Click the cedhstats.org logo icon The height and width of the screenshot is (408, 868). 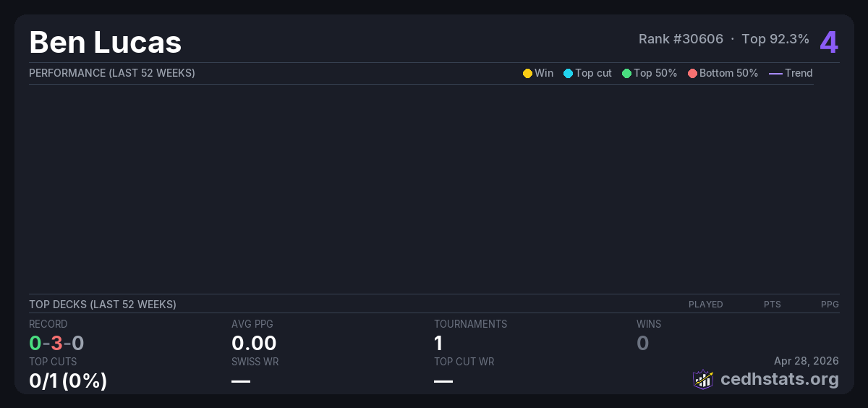click(x=702, y=379)
